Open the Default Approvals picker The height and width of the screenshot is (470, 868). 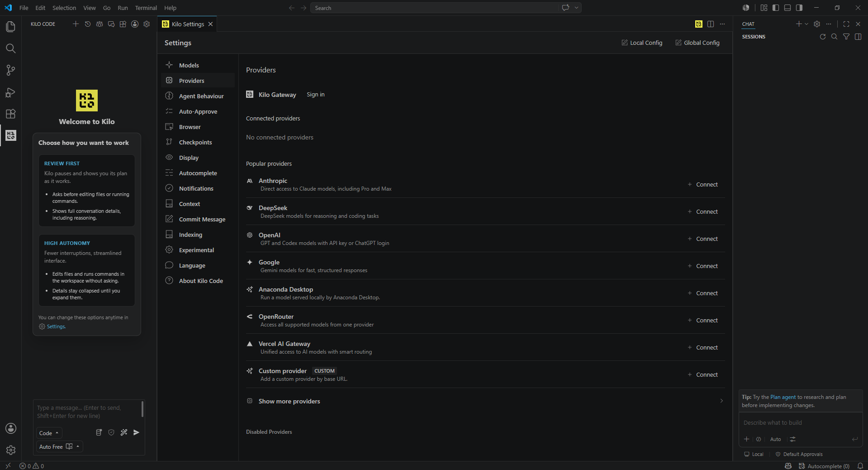click(799, 454)
